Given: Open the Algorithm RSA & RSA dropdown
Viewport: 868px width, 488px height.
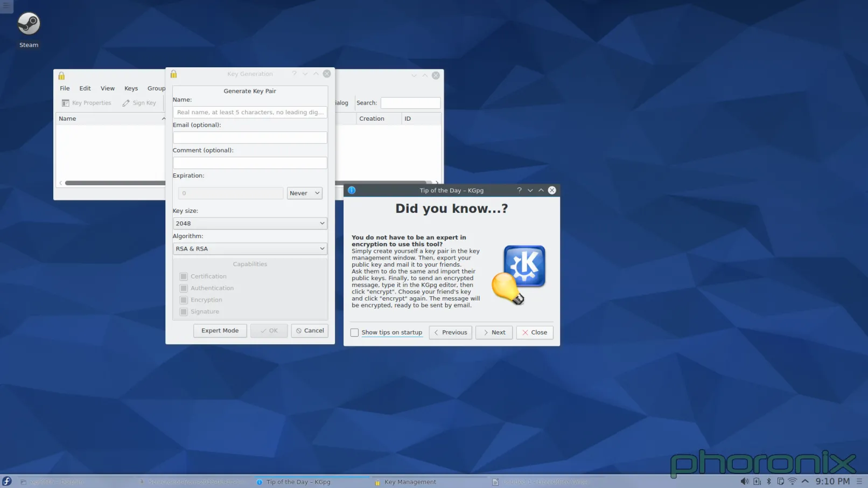Looking at the screenshot, I should pos(250,249).
